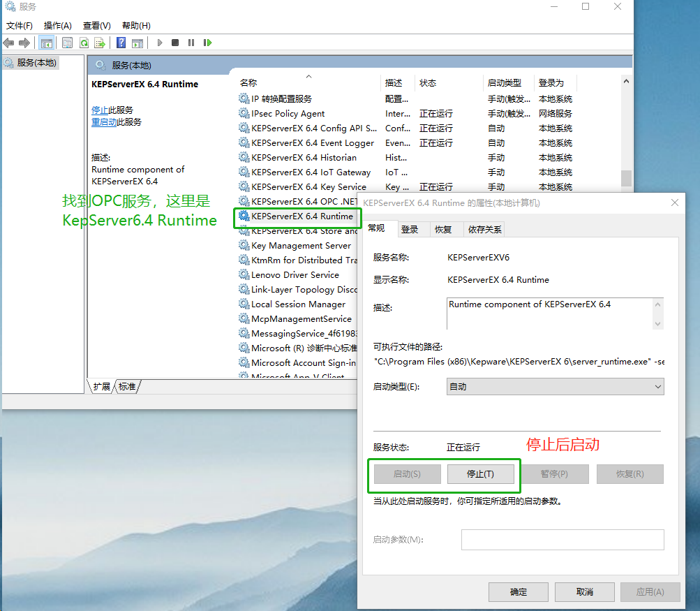The height and width of the screenshot is (611, 700).
Task: Toggle the Show/Hide Action Pane toolbar icon
Action: tap(137, 43)
